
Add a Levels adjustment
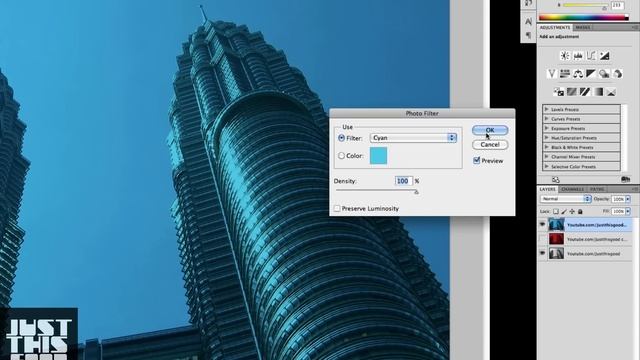[x=578, y=56]
